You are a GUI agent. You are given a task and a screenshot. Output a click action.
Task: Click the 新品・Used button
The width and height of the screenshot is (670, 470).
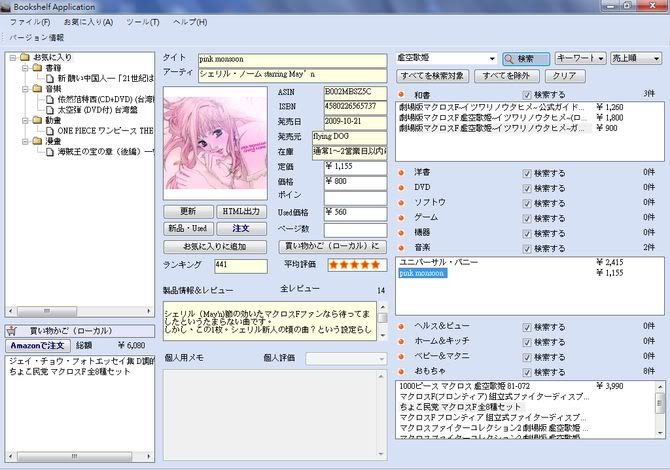[188, 229]
